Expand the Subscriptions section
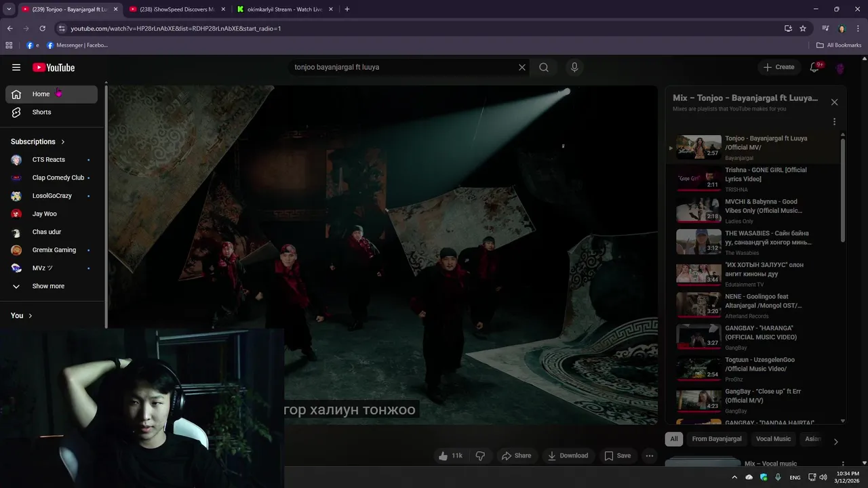Viewport: 868px width, 488px height. (38, 142)
